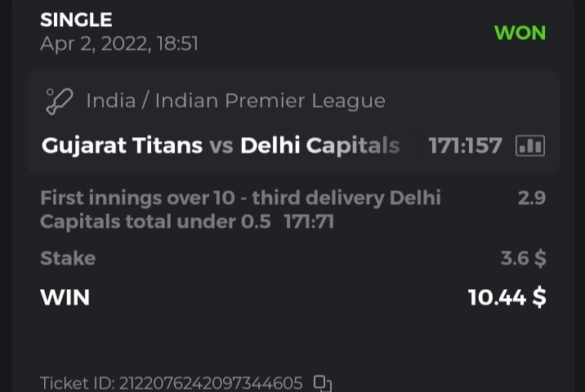Select the ticket ID number text
Screen dimensions: 585x392
pos(211,382)
